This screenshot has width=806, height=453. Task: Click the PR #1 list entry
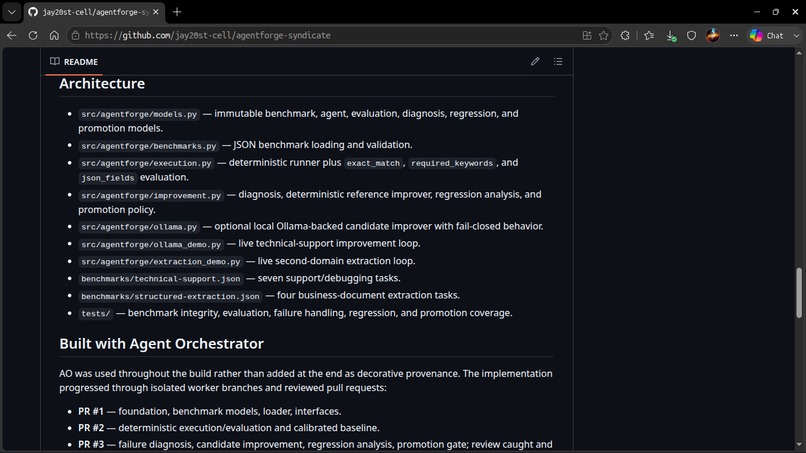[x=210, y=411]
